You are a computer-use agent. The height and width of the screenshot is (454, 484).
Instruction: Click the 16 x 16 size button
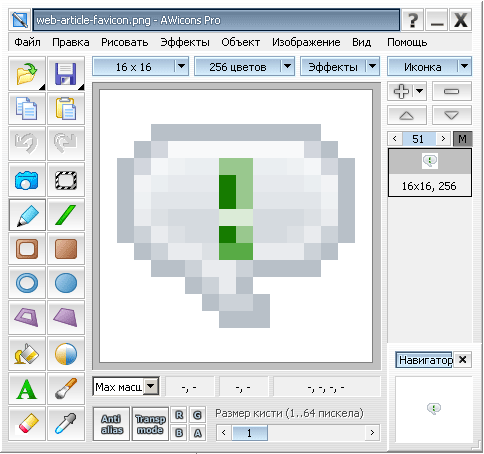click(134, 67)
